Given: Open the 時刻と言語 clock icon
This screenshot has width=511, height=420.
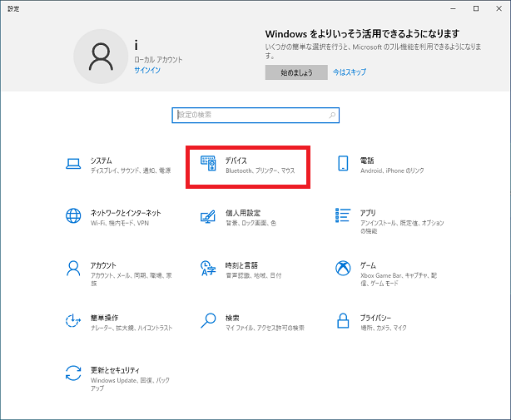Looking at the screenshot, I should (208, 269).
